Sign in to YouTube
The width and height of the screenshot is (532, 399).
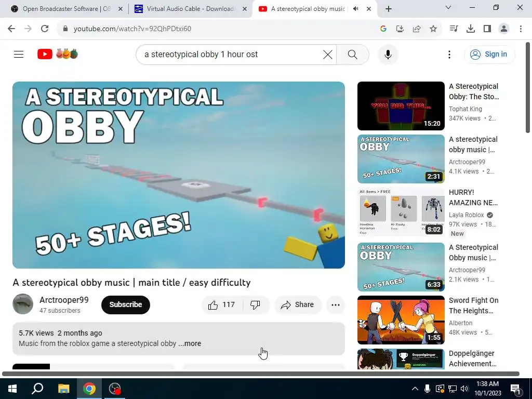point(489,54)
